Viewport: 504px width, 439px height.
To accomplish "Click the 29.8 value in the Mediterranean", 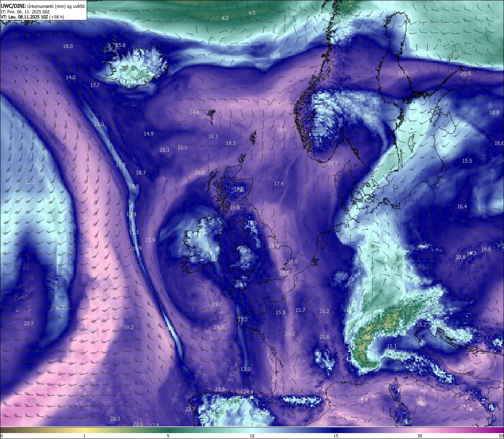I will [362, 400].
